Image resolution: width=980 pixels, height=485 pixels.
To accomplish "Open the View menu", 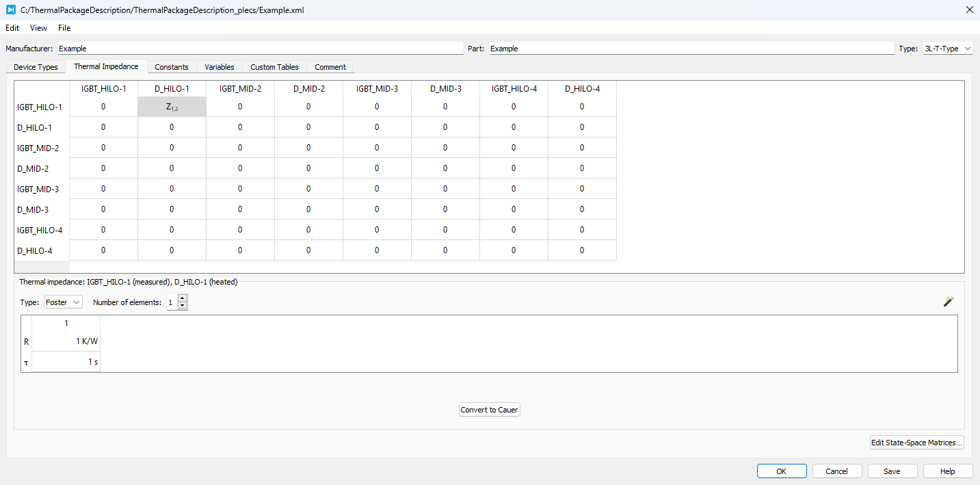I will click(x=38, y=28).
